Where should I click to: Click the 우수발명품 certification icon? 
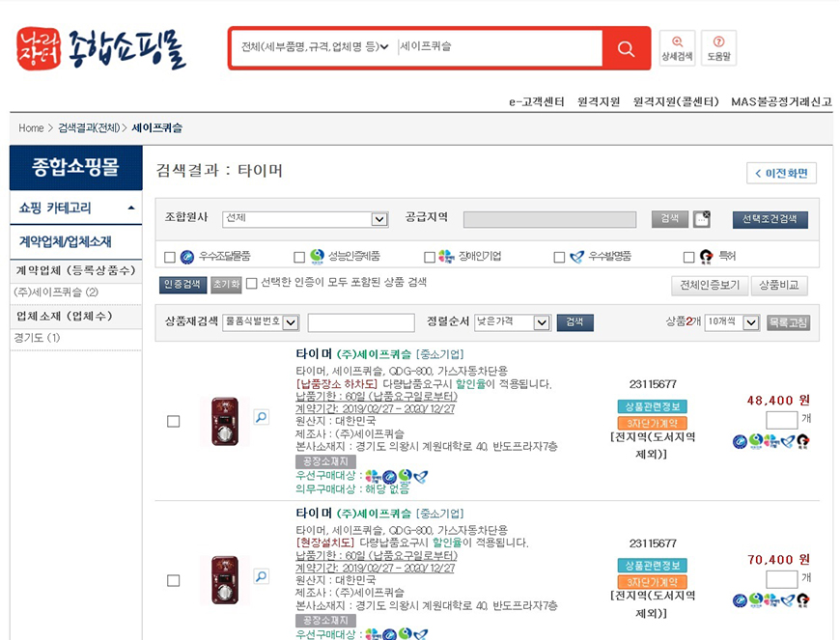[x=576, y=257]
